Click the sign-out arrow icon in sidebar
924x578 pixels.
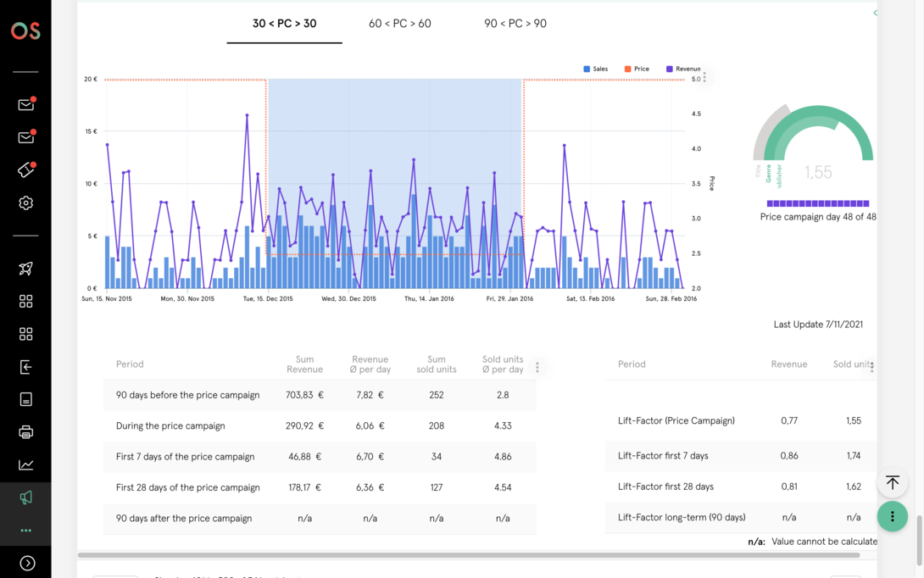(25, 367)
